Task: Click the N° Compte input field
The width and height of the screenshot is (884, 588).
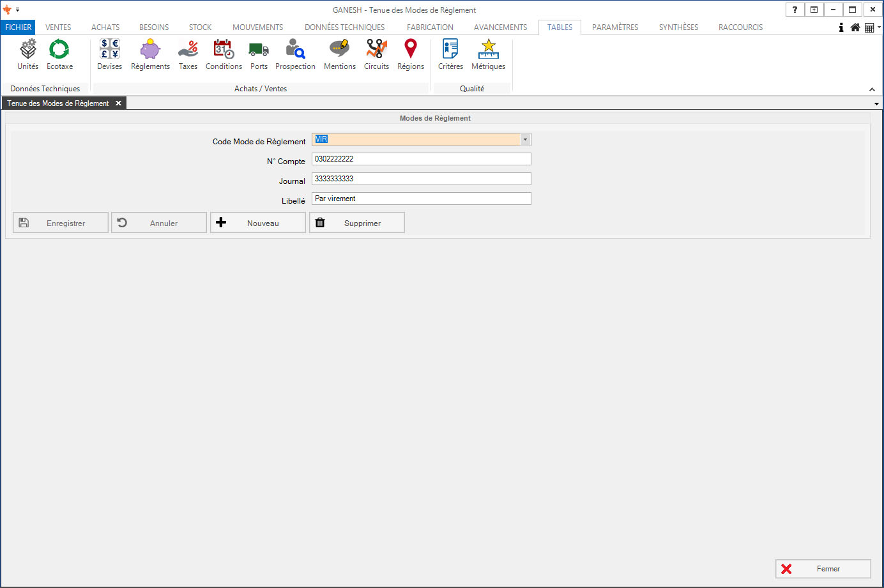Action: [x=421, y=159]
